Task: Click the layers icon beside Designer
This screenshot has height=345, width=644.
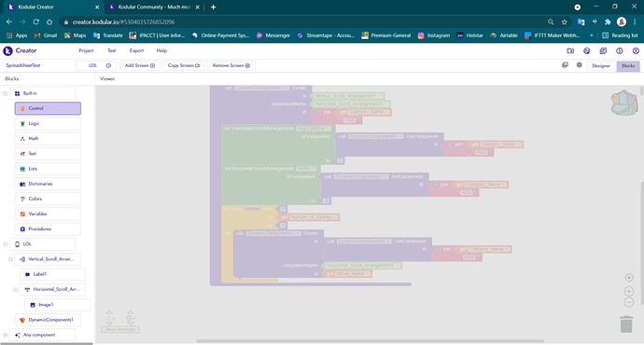Action: tap(566, 65)
